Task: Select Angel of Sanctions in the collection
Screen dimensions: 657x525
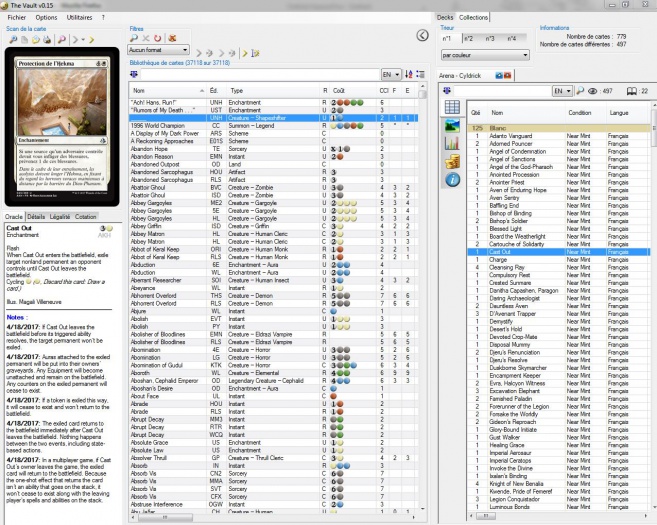Action: pos(559,159)
